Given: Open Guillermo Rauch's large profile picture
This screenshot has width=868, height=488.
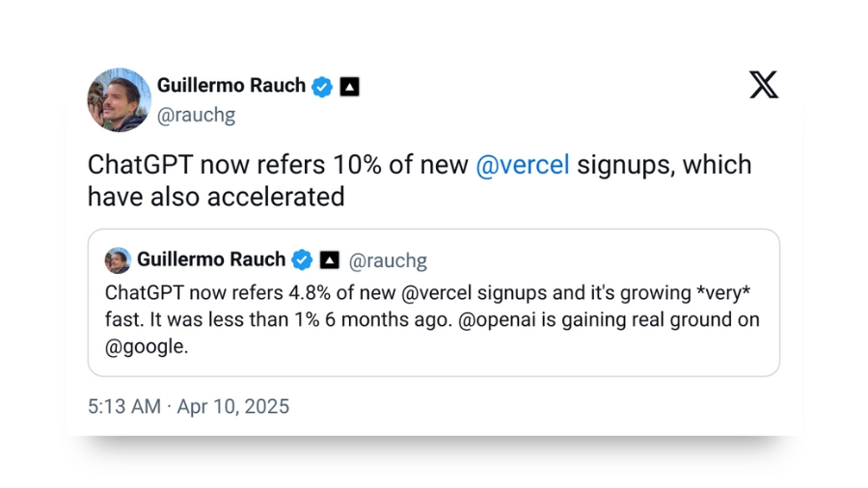Looking at the screenshot, I should coord(119,100).
